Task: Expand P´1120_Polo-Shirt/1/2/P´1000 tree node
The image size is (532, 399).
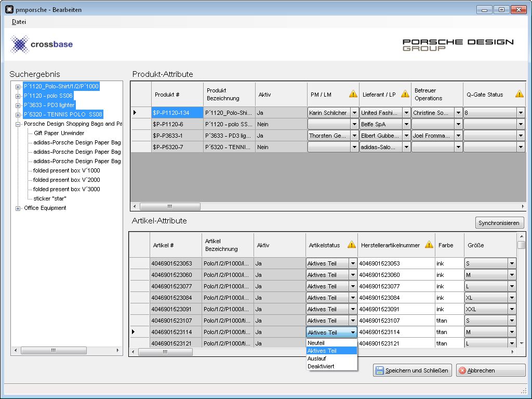Action: [18, 87]
